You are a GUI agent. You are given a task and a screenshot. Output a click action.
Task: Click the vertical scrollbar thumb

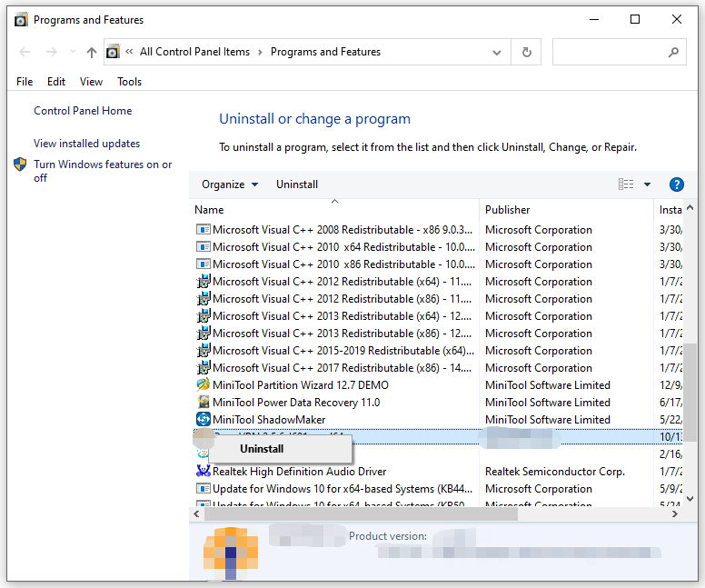coord(690,393)
